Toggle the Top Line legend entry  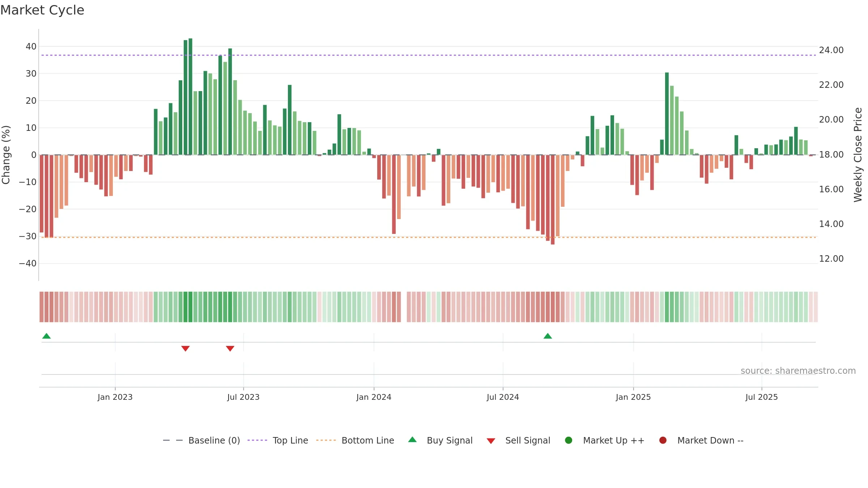point(278,440)
